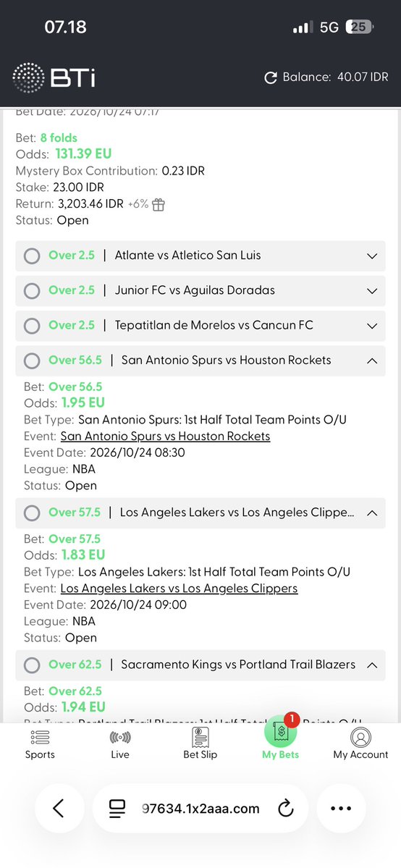Reload the browser page
Screen dimensions: 401x868
pyautogui.click(x=285, y=809)
